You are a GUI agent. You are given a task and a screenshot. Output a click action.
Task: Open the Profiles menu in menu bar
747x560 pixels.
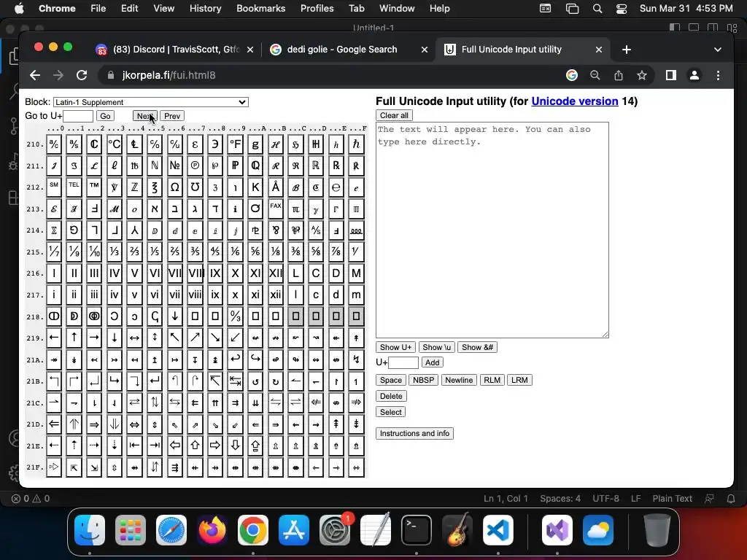click(317, 9)
